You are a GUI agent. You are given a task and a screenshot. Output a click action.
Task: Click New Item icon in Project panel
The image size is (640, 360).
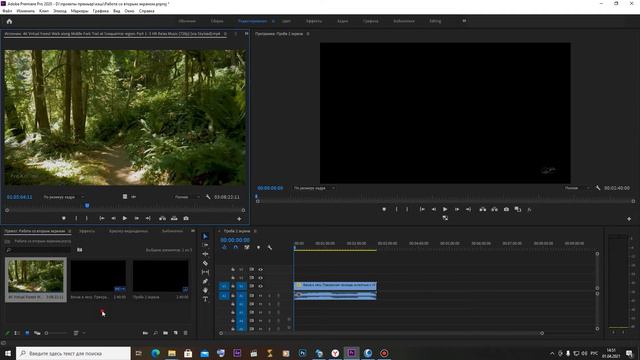click(176, 333)
